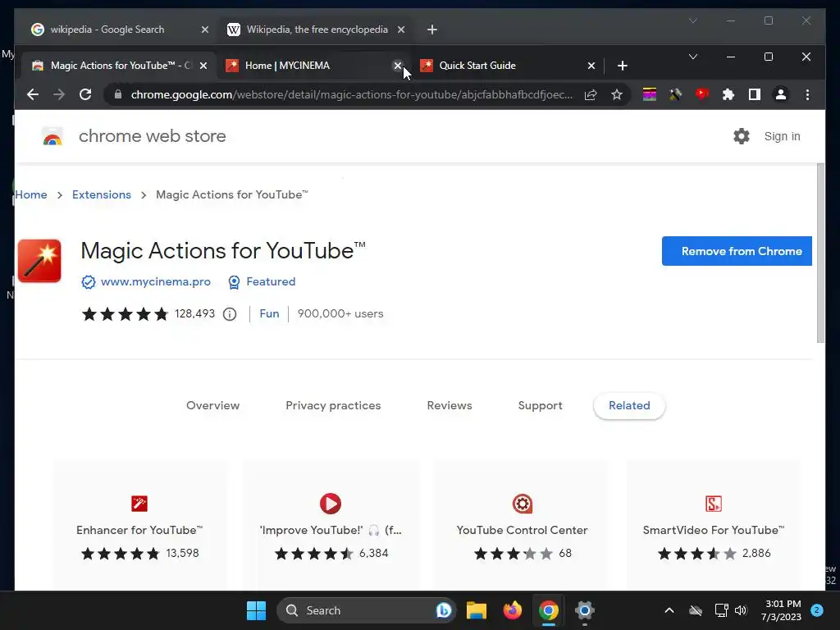Open a new tab in front window
This screenshot has height=630, width=840.
click(x=622, y=66)
